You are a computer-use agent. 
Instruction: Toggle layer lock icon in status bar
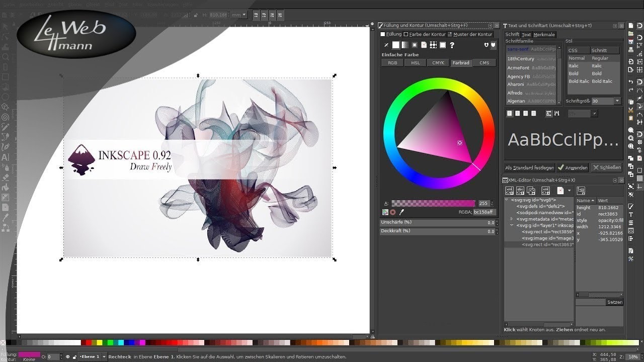point(74,356)
